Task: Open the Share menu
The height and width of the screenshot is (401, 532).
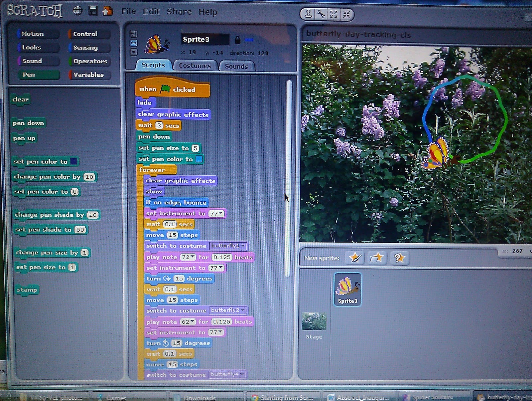Action: 179,12
